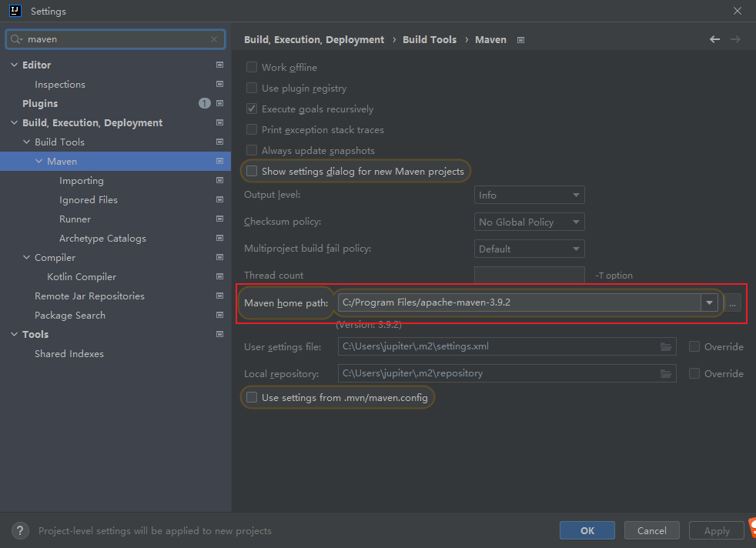Click the Thread count input field

[530, 276]
